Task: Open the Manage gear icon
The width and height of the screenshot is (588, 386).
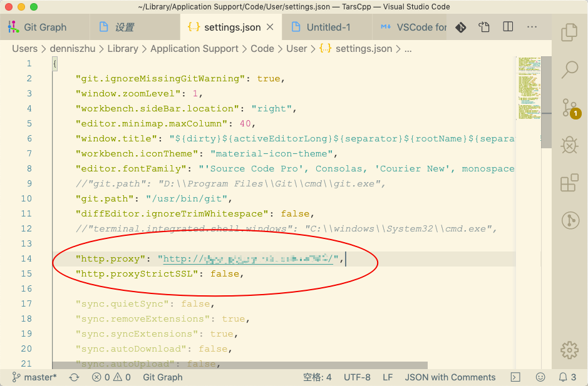Action: [x=569, y=350]
